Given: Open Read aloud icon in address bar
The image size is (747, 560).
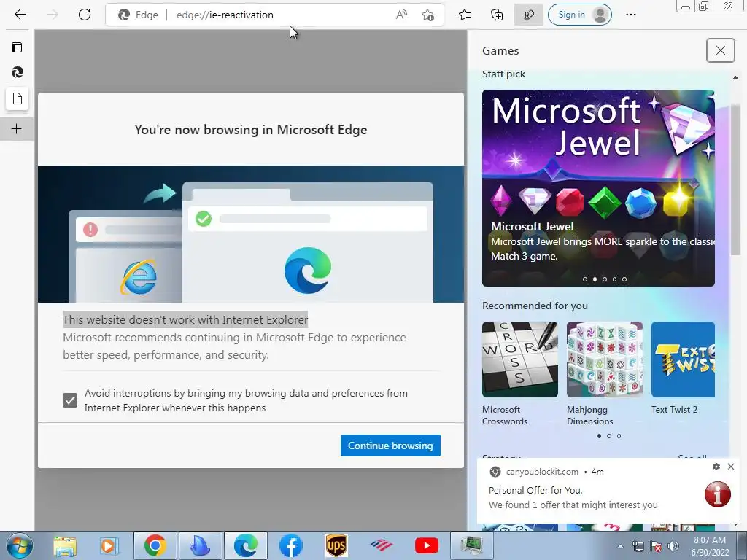Looking at the screenshot, I should [402, 15].
